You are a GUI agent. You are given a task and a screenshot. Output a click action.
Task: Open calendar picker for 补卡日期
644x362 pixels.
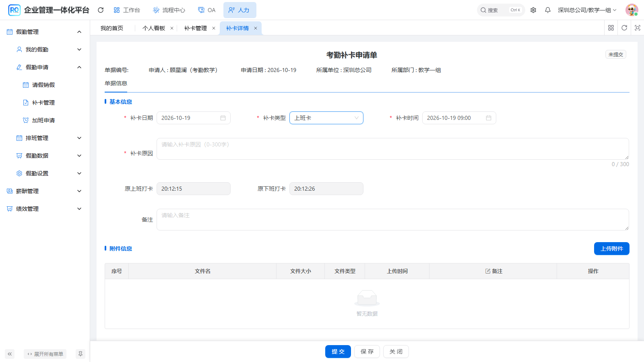click(223, 118)
